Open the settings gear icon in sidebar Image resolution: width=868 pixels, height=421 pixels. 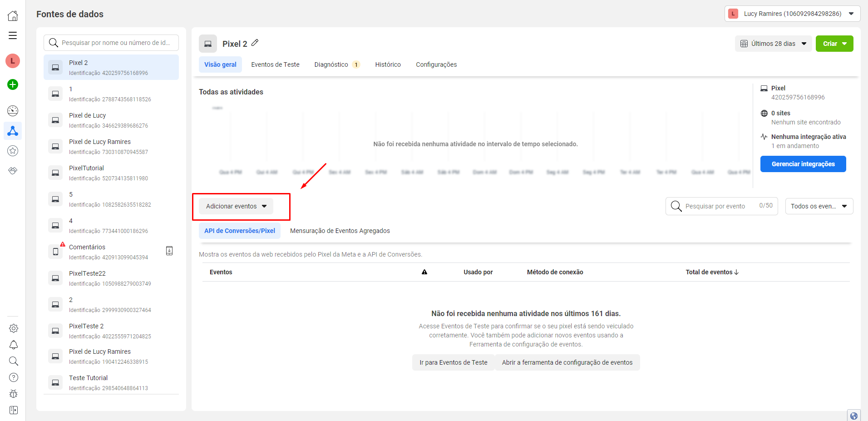[x=14, y=328]
